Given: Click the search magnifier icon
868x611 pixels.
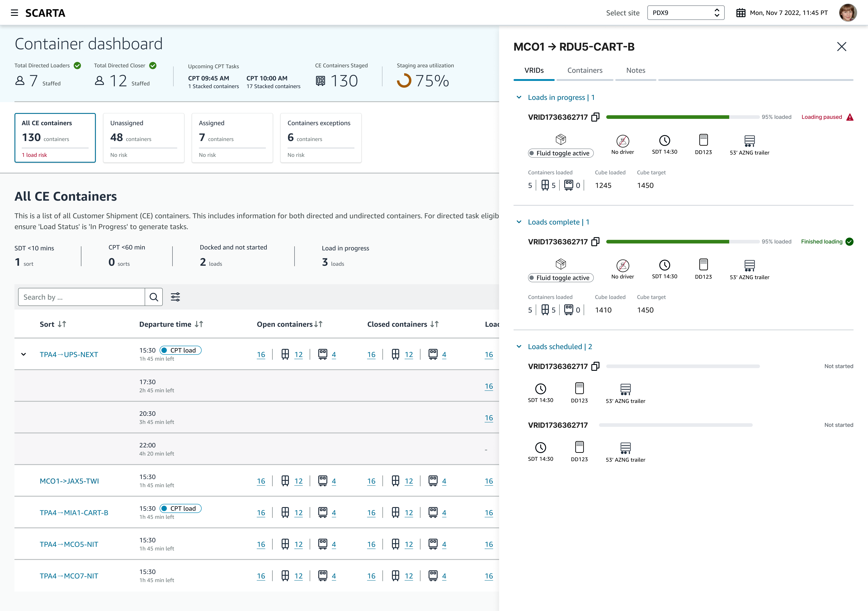Looking at the screenshot, I should [x=153, y=297].
